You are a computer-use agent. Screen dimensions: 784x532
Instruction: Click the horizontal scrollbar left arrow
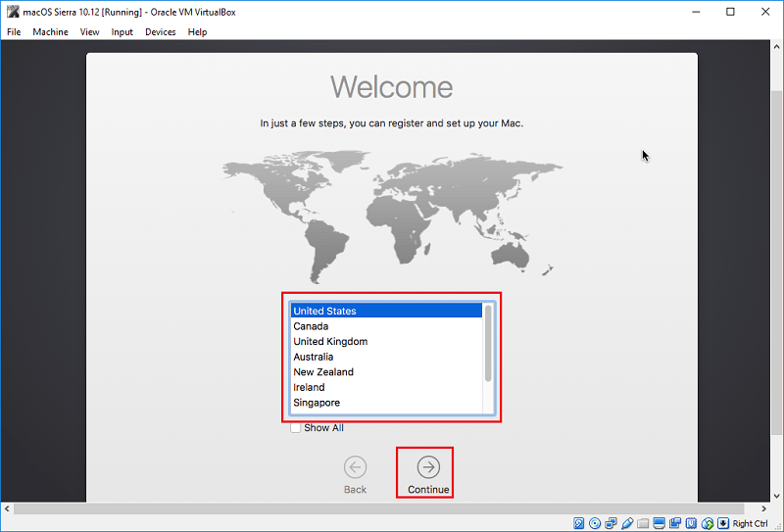[7, 509]
